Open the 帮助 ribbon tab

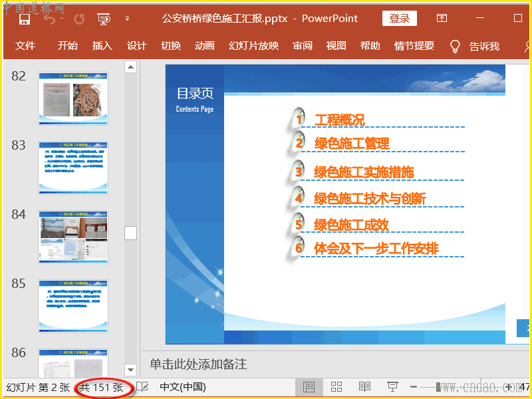(x=370, y=45)
